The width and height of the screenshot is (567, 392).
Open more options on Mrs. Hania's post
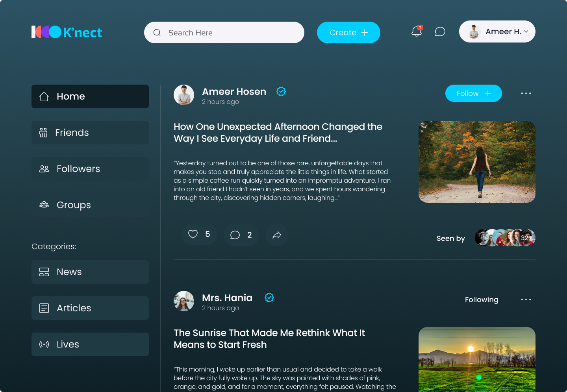coord(526,300)
